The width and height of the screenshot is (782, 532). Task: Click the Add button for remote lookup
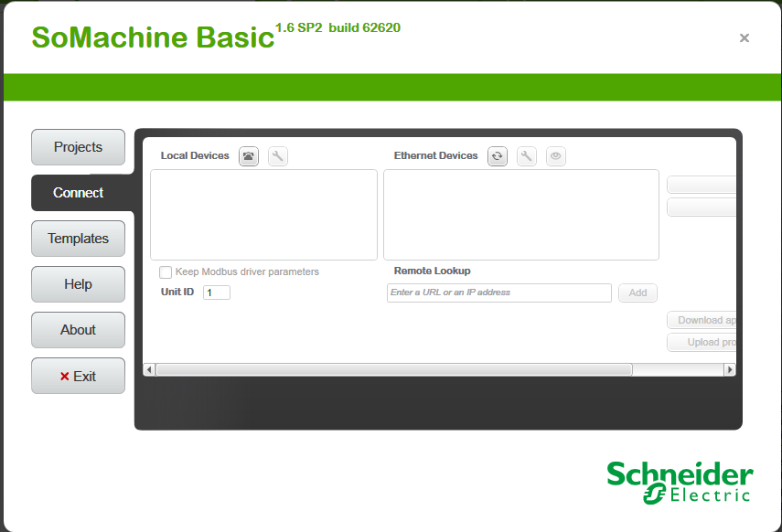tap(637, 293)
